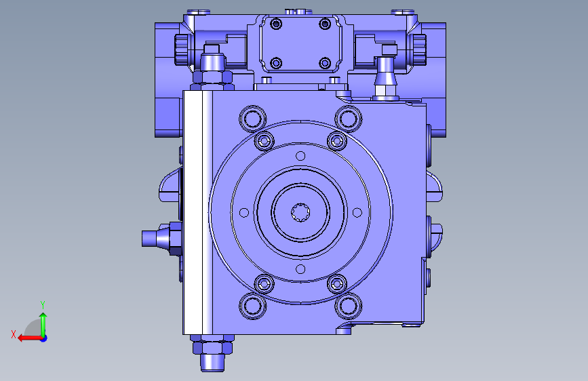Select the lower-left socket head screw on the flange

point(264,284)
